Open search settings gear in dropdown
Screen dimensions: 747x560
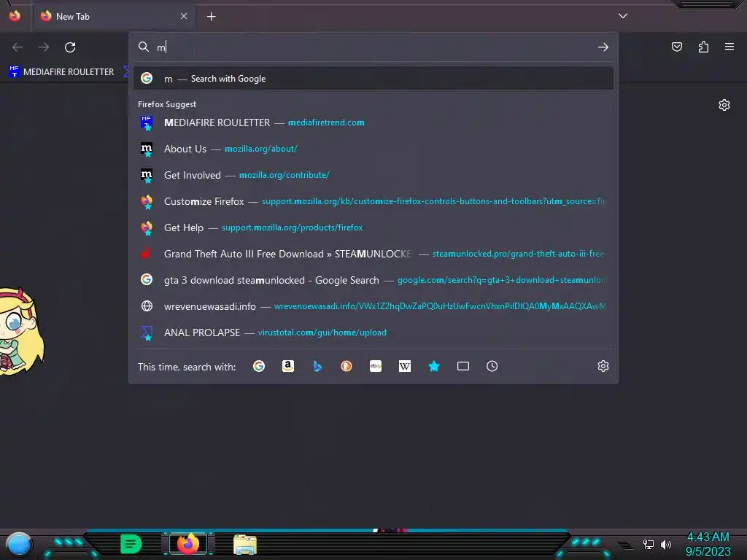click(x=603, y=366)
